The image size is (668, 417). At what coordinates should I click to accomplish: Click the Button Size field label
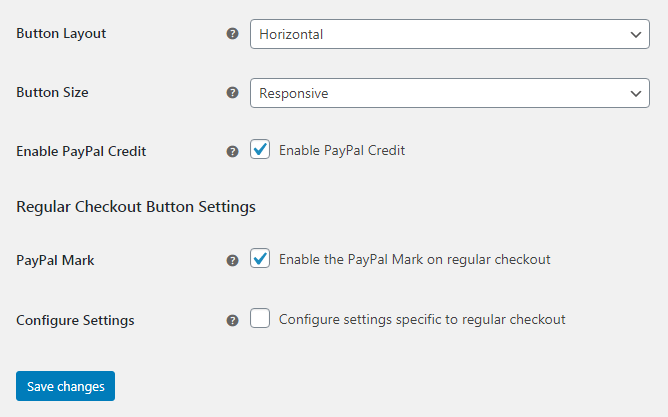click(52, 92)
